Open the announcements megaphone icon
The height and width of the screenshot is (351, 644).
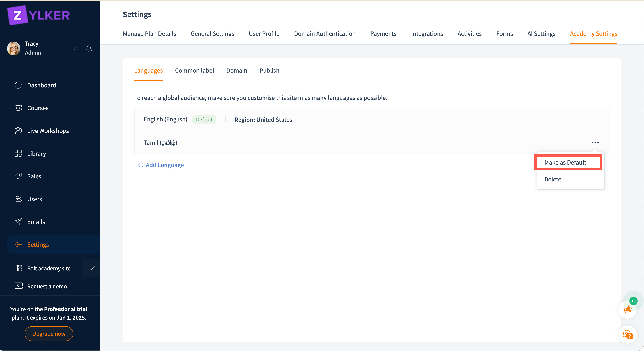tap(627, 310)
